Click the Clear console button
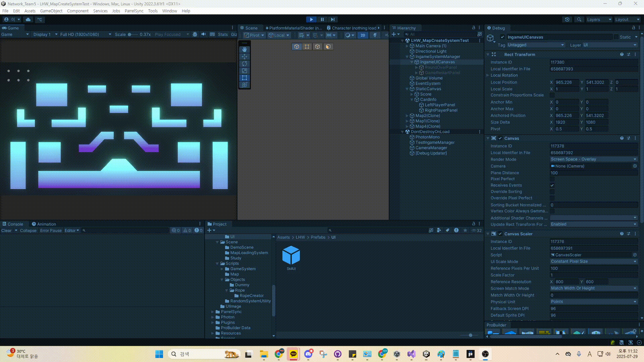 (6, 230)
